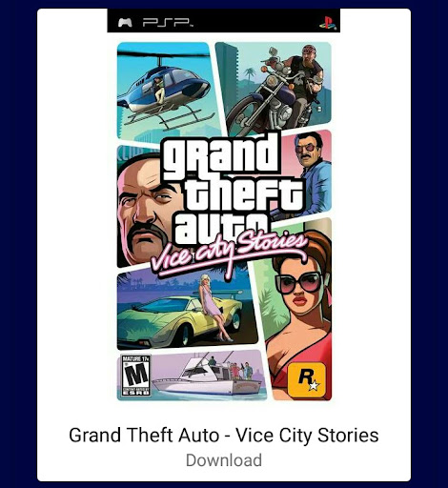Click the ESRB Mature 17+ rating badge

pyautogui.click(x=136, y=376)
